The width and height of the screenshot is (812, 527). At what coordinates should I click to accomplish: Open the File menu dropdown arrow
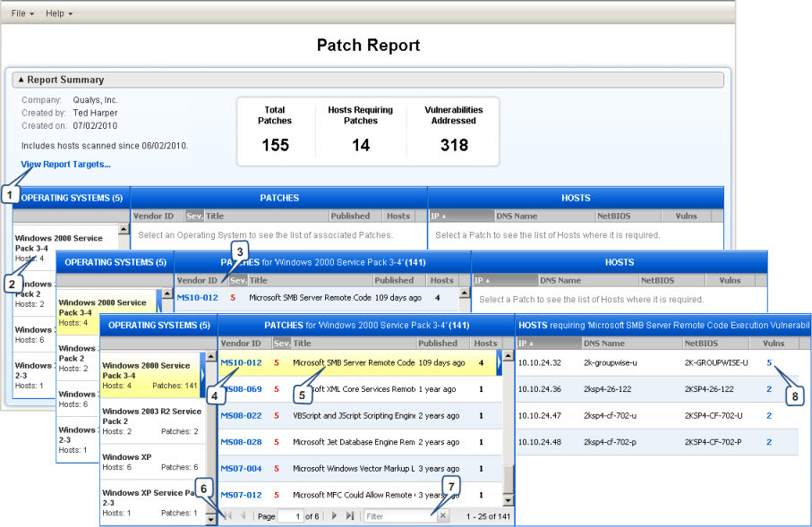[x=32, y=13]
